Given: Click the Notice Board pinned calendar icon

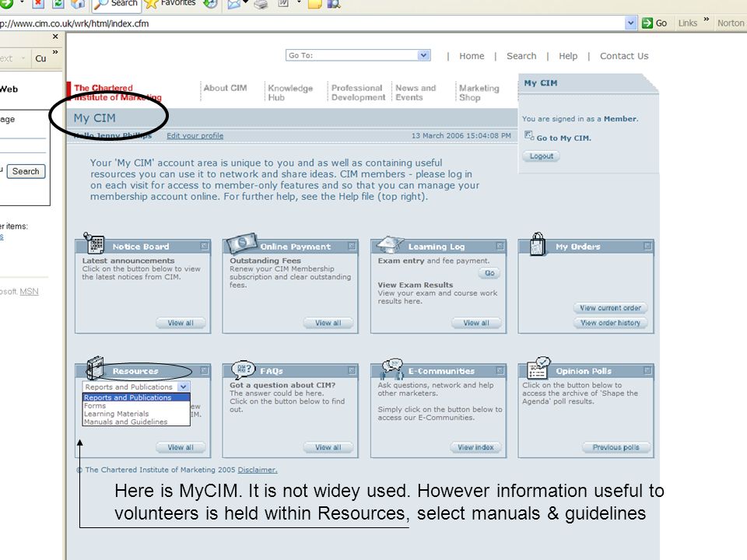Looking at the screenshot, I should point(94,243).
